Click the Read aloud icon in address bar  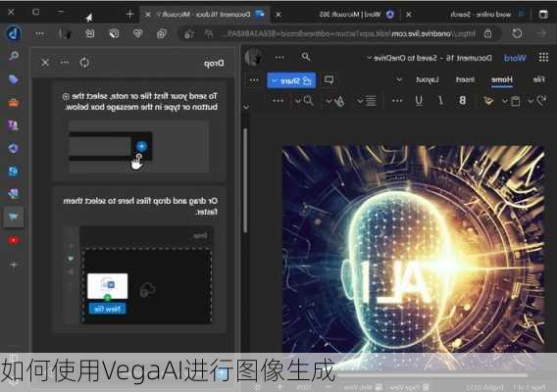tap(209, 33)
